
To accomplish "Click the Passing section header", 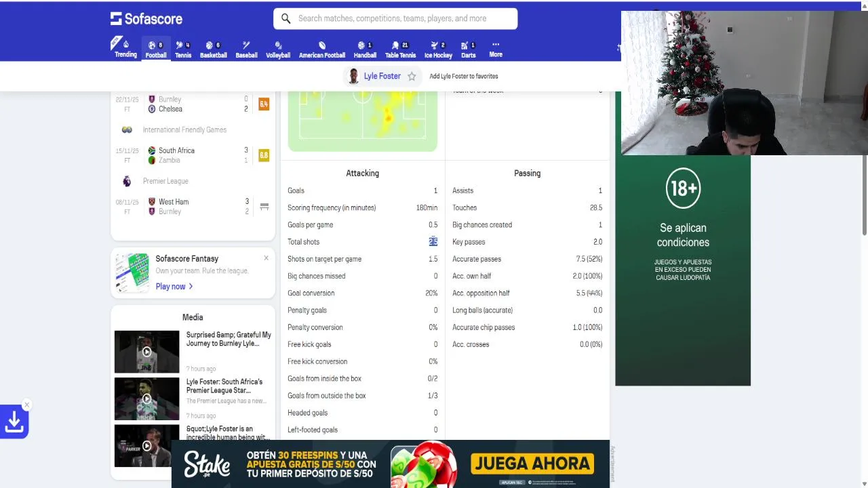I will pos(527,174).
